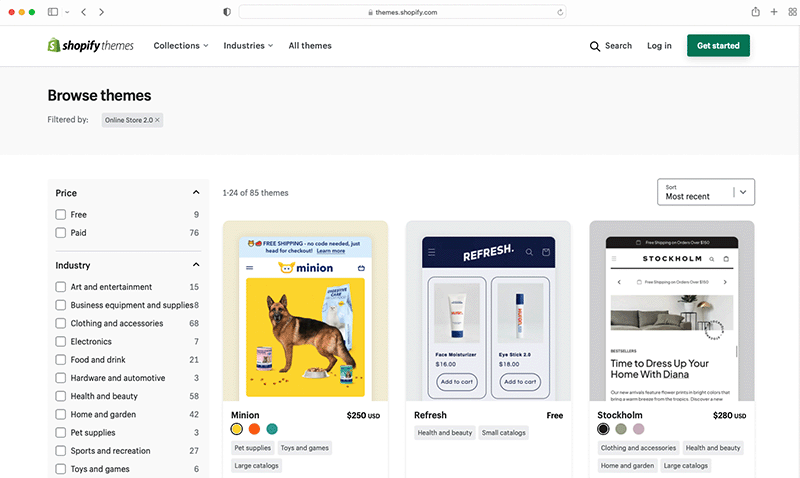Check Food and drink filter
800x478 pixels.
click(61, 360)
